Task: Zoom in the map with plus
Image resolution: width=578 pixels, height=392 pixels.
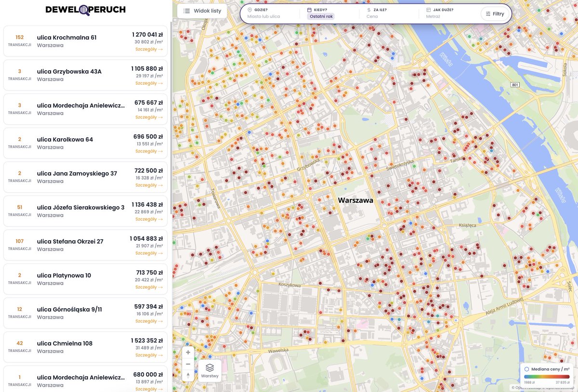Action: tap(188, 353)
